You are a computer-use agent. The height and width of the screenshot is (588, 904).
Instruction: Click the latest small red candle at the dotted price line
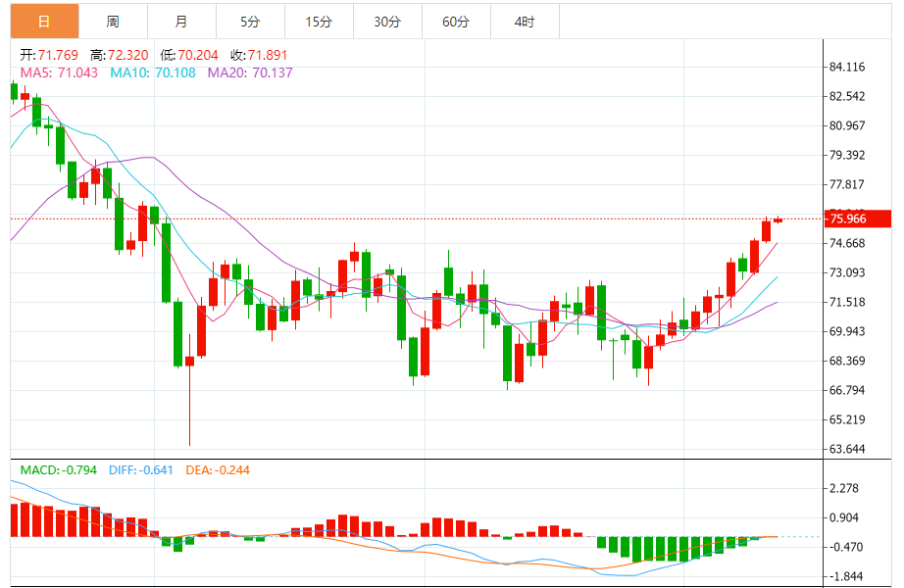pos(778,220)
